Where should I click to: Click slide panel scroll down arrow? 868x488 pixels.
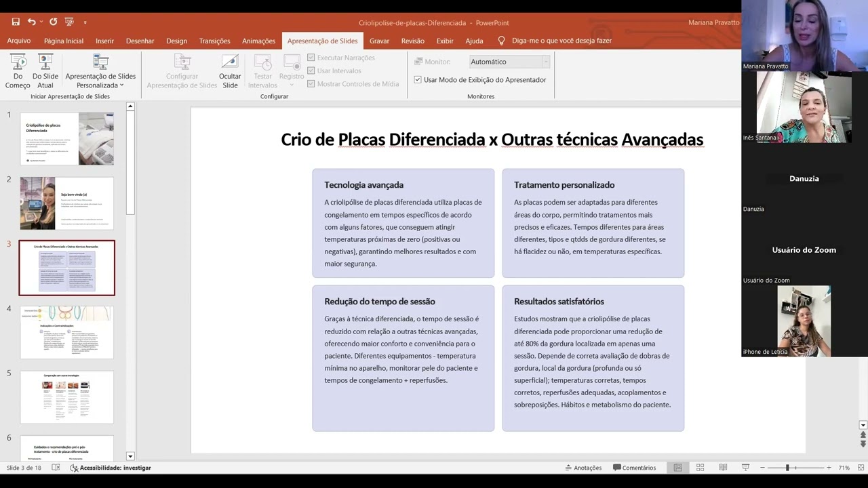tap(130, 457)
